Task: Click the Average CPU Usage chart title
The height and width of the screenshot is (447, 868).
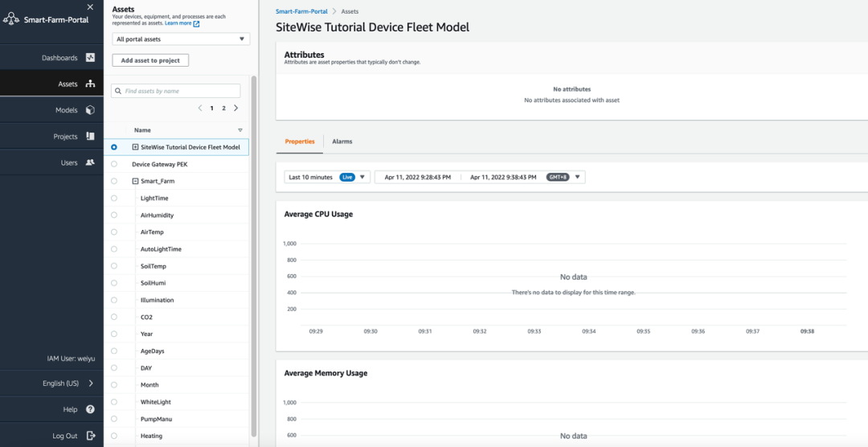Action: coord(318,215)
